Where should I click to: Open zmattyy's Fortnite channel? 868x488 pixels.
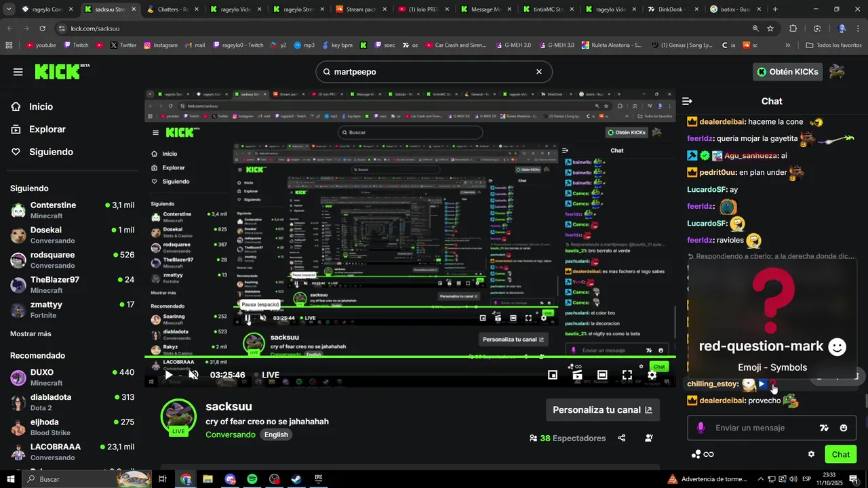click(x=72, y=310)
